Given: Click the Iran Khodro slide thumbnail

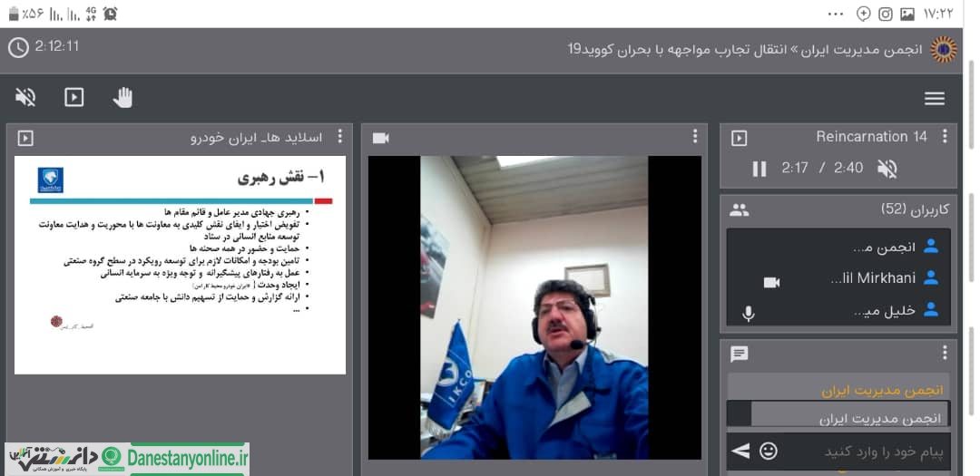Looking at the screenshot, I should pos(180,265).
